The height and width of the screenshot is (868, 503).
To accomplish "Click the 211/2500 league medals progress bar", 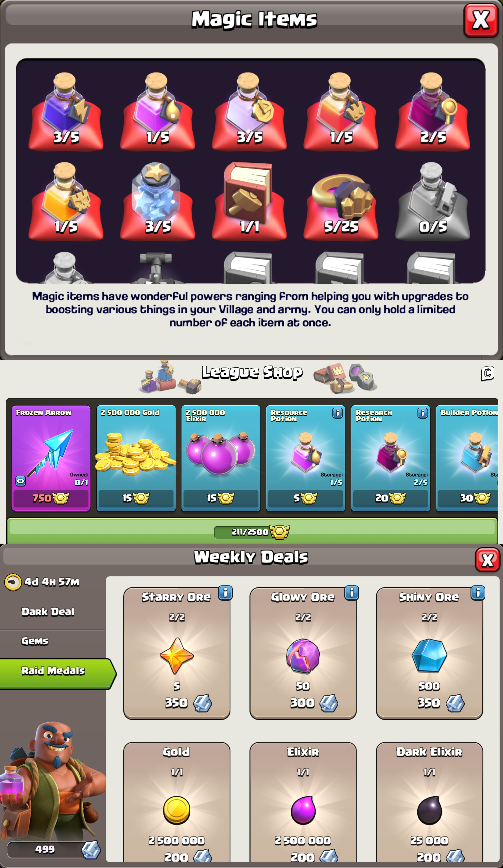I will pyautogui.click(x=252, y=532).
